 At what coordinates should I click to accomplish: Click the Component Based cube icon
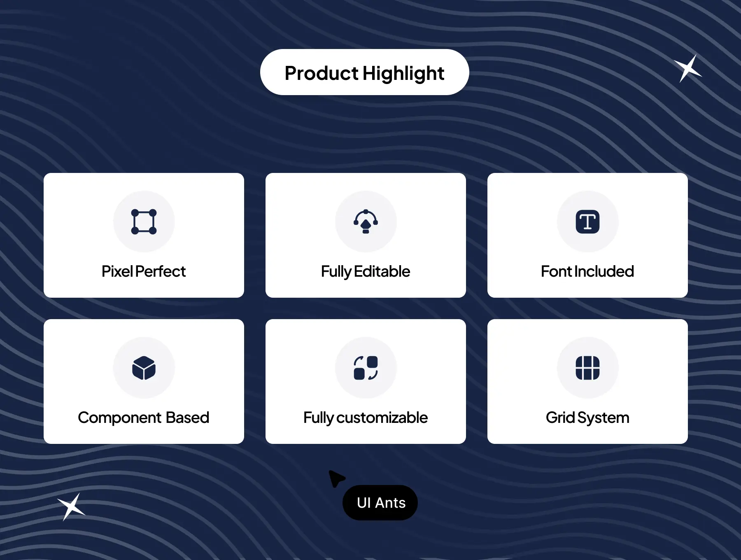tap(144, 368)
